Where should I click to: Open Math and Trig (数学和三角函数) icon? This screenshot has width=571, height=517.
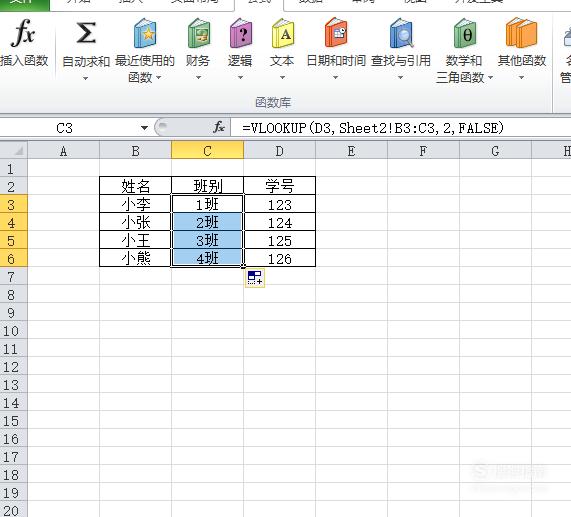465,33
